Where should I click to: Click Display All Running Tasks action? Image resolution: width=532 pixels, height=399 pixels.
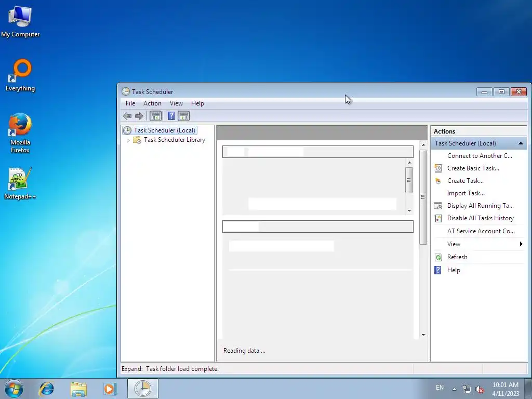(480, 206)
